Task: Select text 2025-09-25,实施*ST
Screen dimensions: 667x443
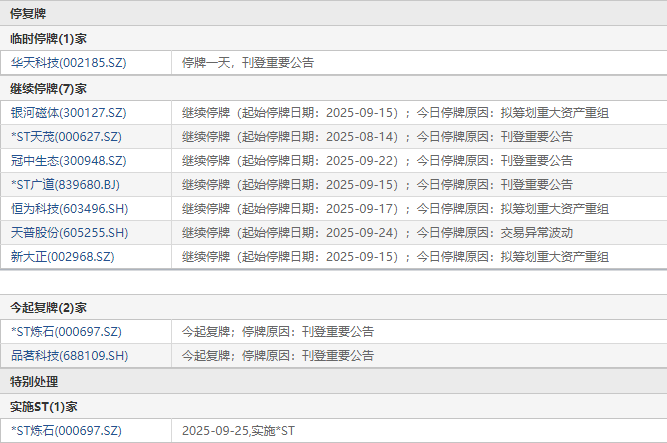Action: point(238,431)
